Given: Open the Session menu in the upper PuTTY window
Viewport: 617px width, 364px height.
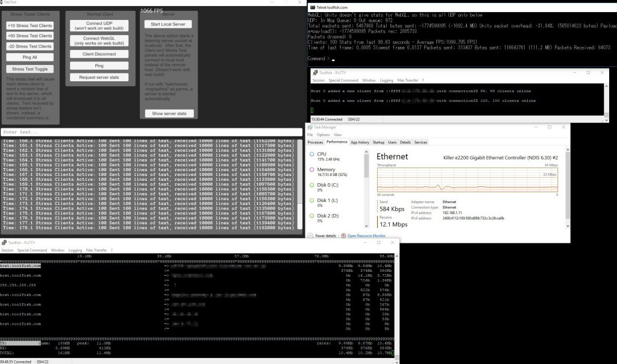Looking at the screenshot, I should click(318, 80).
